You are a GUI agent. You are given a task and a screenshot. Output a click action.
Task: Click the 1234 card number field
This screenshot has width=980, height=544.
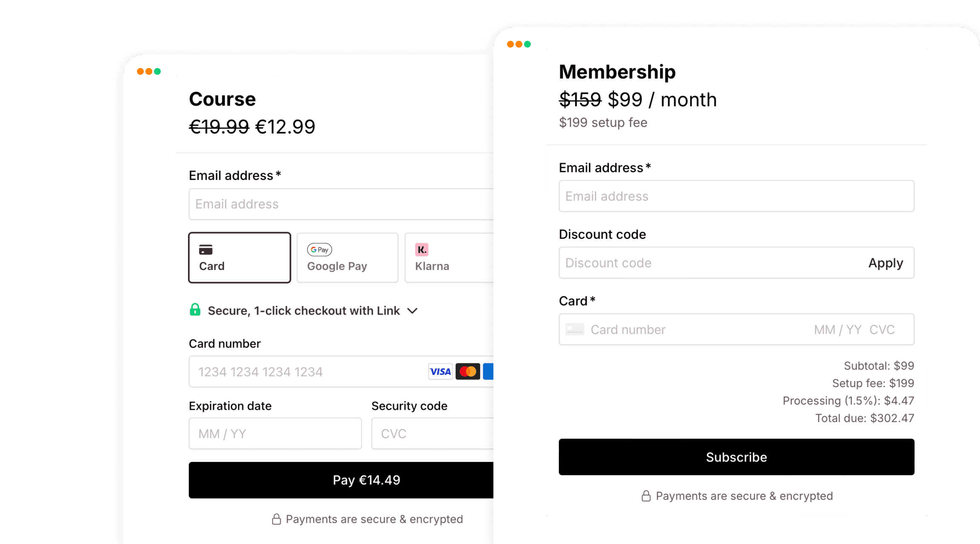pos(306,372)
